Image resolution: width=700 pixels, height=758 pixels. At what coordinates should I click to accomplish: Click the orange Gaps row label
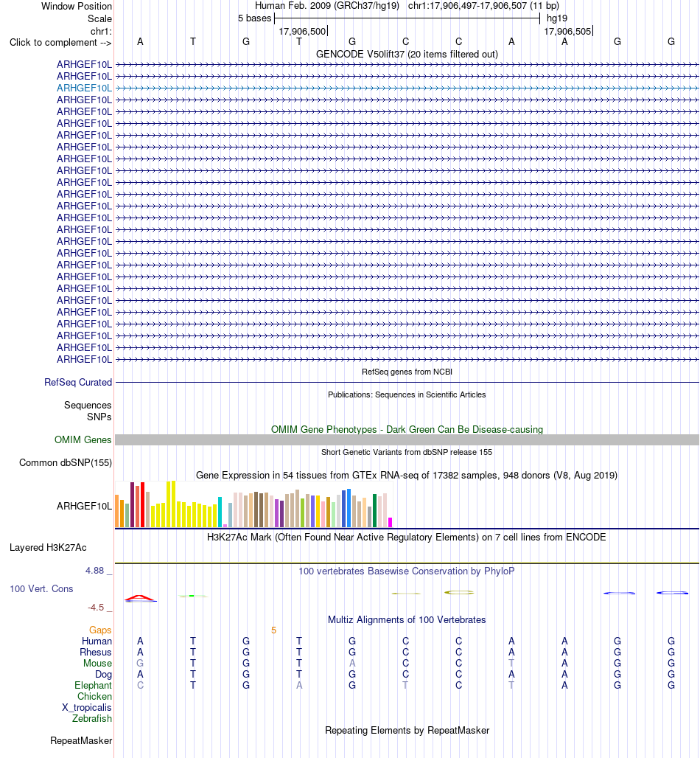coord(100,630)
